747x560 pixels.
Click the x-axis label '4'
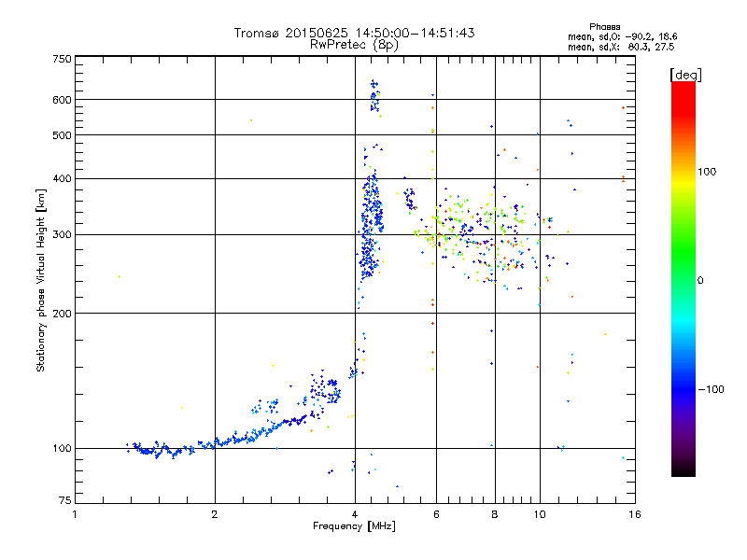pos(355,514)
